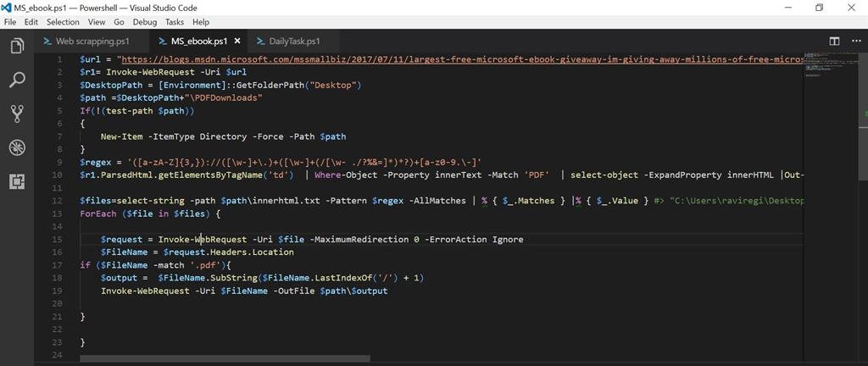
Task: Click '$regex' on line 9
Action: coord(94,162)
